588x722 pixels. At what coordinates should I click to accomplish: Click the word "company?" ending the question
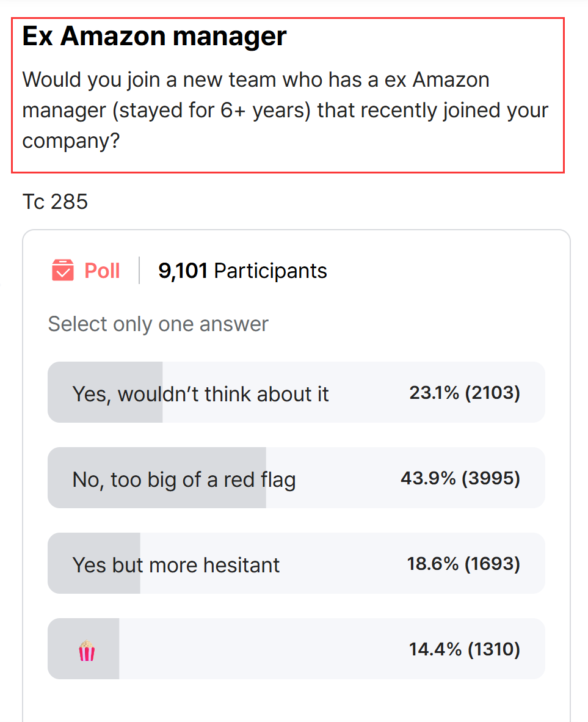coord(71,141)
